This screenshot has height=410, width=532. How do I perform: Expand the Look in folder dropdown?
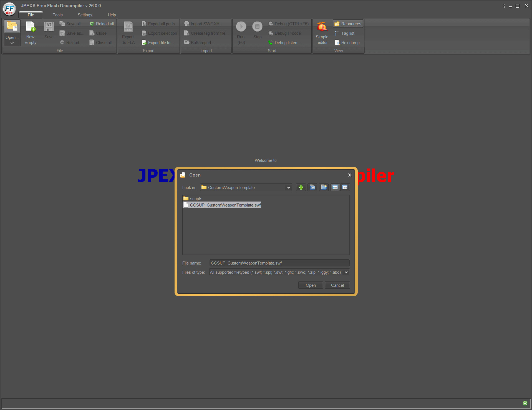[x=289, y=188]
